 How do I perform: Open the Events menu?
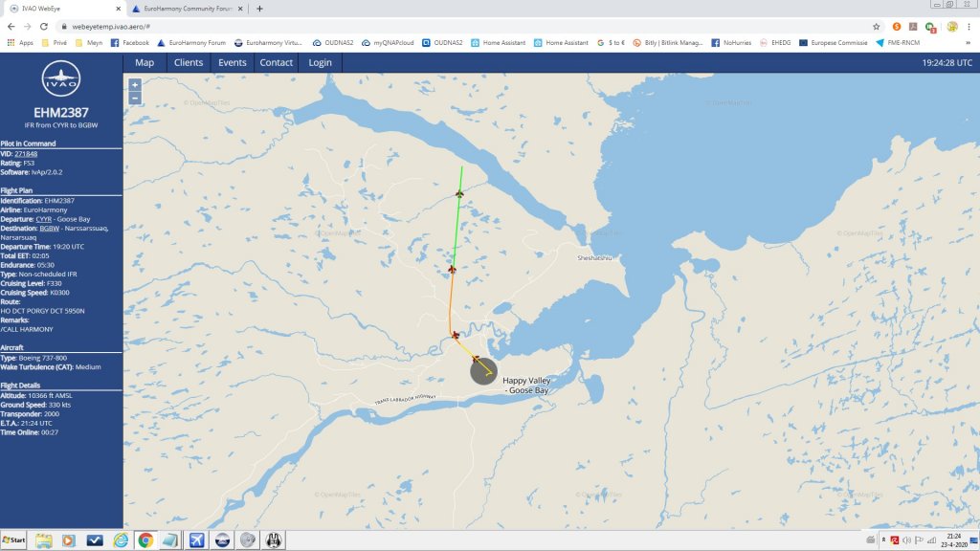(233, 63)
